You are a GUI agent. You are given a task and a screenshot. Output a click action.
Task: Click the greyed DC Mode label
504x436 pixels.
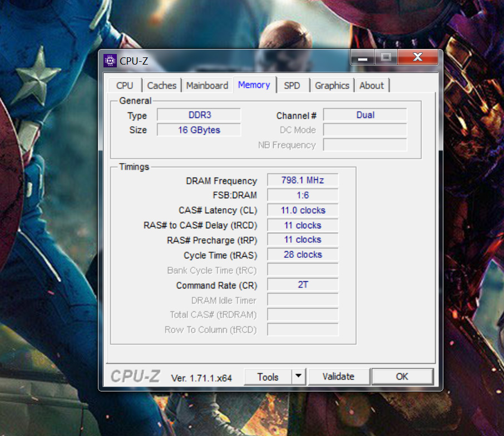[298, 130]
